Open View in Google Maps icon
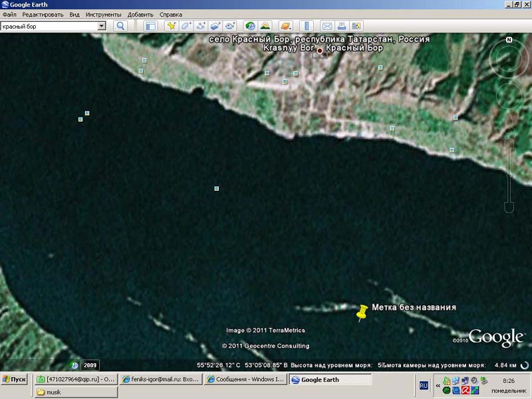 356,26
